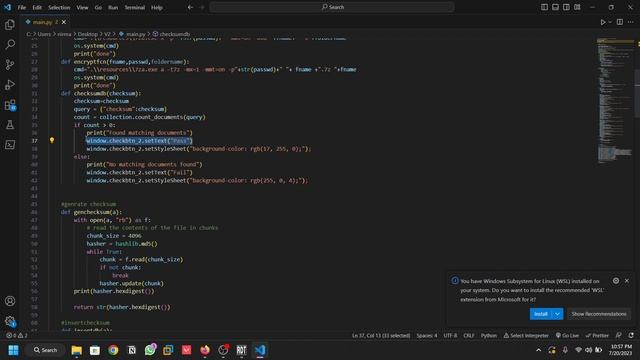Viewport: 640px width, 360px height.
Task: Click the Desktop breadcrumb segment
Action: click(88, 34)
